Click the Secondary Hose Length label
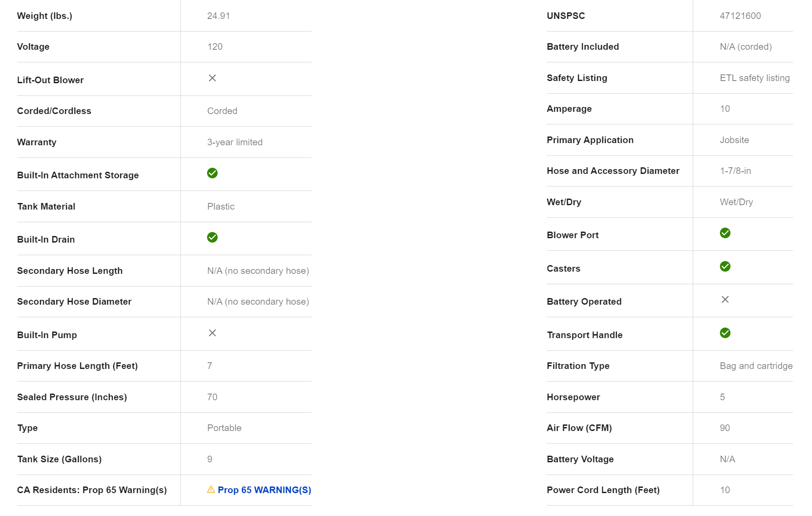The width and height of the screenshot is (812, 516). click(70, 271)
